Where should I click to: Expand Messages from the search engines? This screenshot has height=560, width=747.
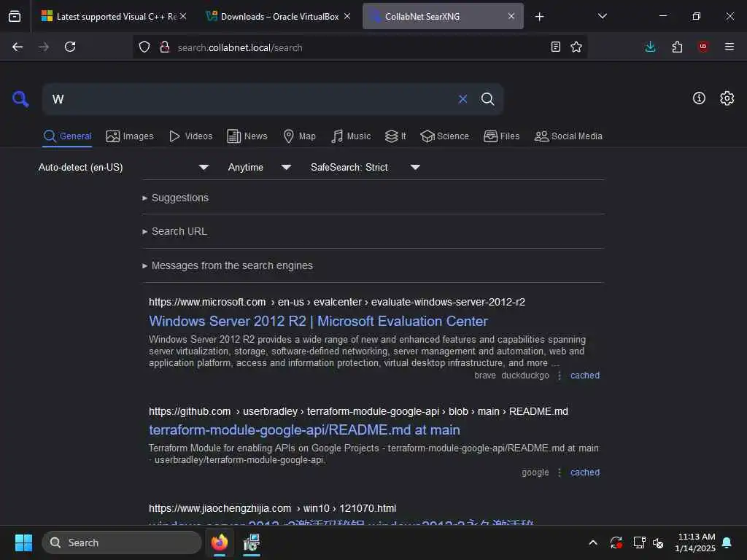(228, 265)
